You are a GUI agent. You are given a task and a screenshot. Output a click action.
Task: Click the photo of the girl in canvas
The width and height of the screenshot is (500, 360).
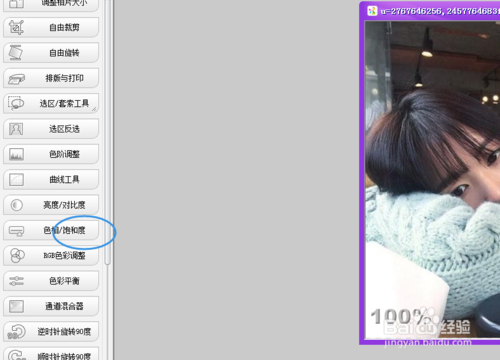coord(432,180)
